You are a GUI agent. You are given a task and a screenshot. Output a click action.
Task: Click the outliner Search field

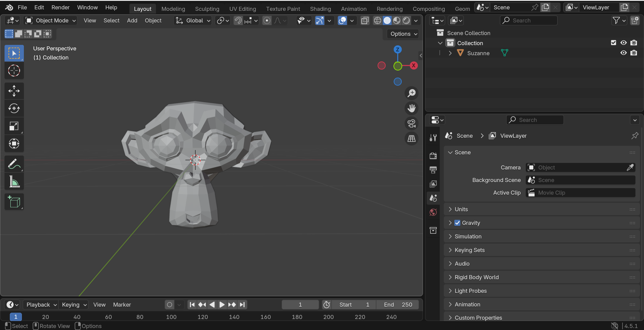click(529, 21)
